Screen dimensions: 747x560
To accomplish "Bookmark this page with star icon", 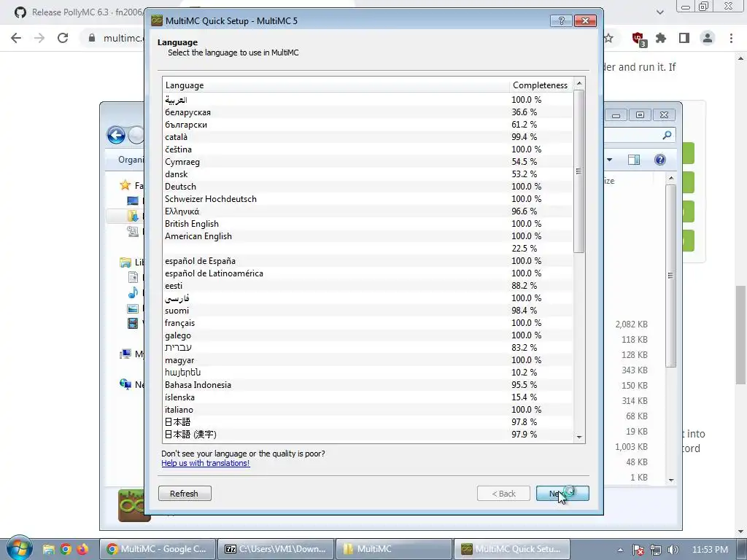I will point(609,38).
